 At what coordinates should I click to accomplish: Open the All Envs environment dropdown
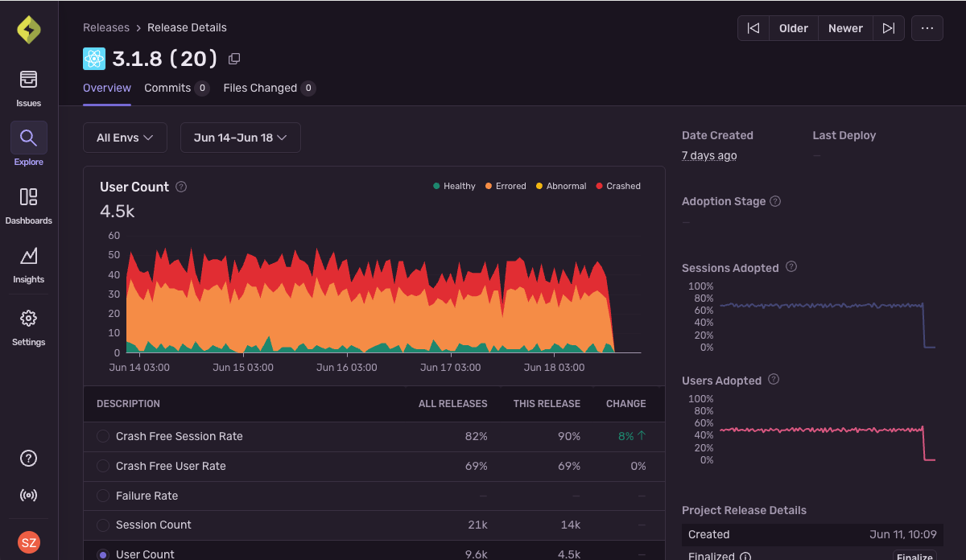[x=125, y=137]
